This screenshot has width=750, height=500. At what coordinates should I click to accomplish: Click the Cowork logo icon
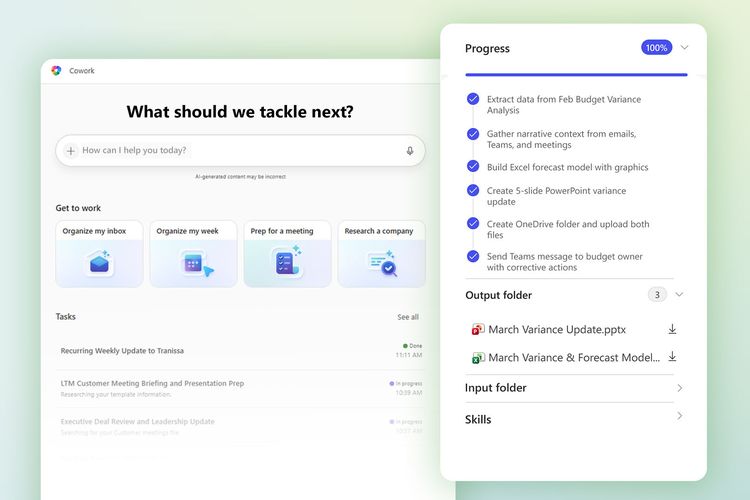pyautogui.click(x=56, y=71)
